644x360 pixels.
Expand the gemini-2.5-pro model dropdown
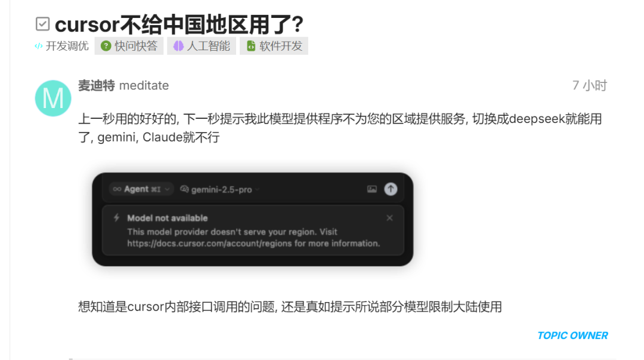pos(219,189)
